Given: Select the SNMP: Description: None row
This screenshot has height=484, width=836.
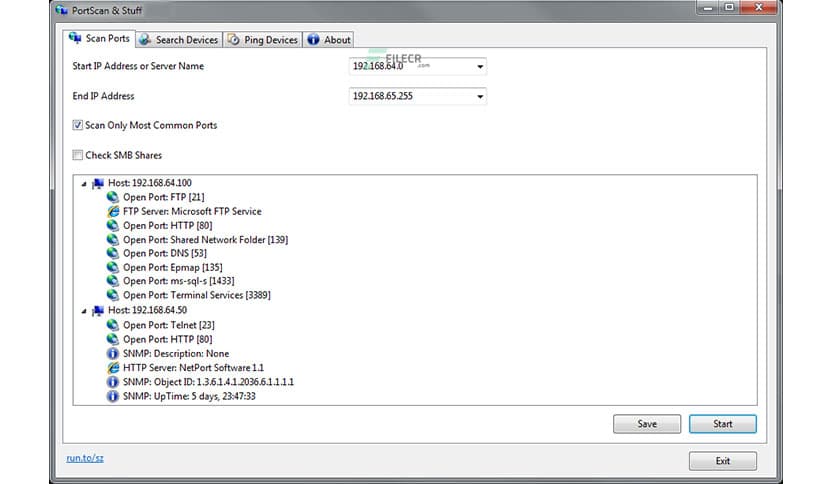Looking at the screenshot, I should point(176,353).
